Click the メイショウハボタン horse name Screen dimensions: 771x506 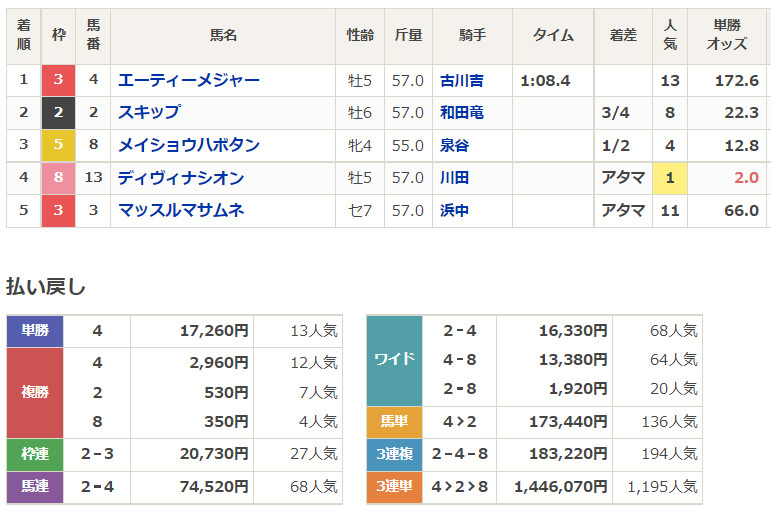pyautogui.click(x=188, y=146)
